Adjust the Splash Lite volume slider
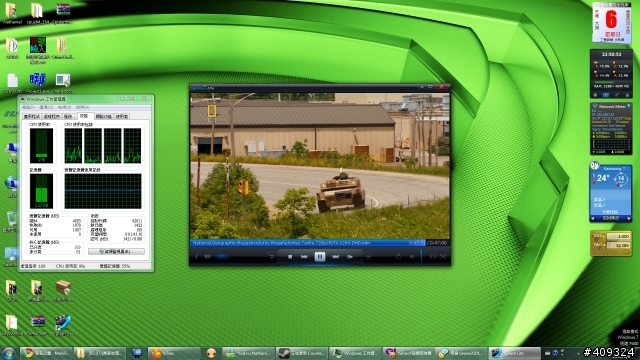 pyautogui.click(x=421, y=256)
